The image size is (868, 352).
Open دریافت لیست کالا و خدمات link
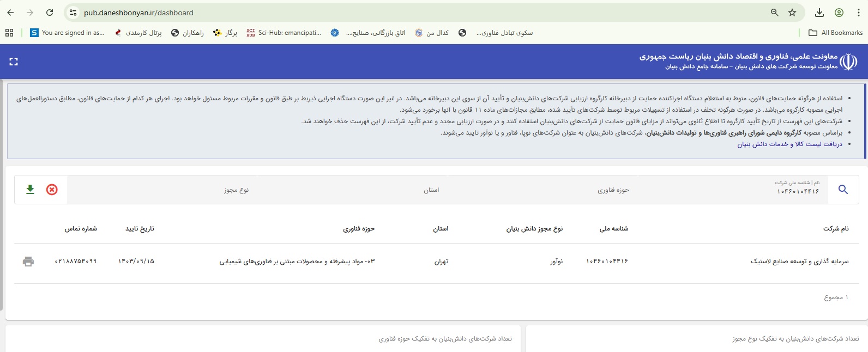[x=789, y=144]
